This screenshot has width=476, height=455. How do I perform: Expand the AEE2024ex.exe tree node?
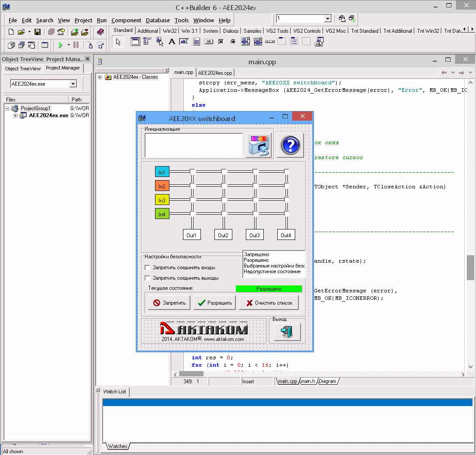pos(15,115)
